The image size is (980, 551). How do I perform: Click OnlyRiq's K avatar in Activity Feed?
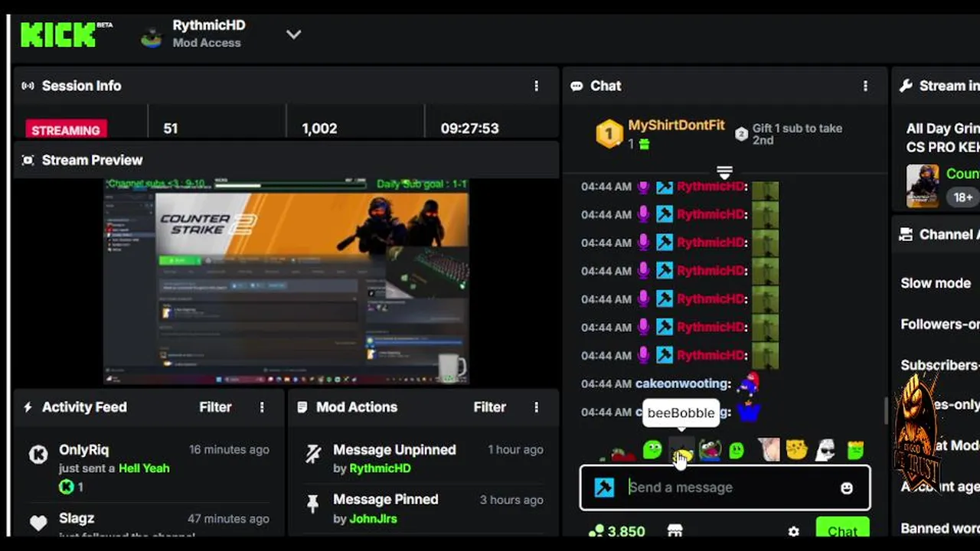[38, 455]
